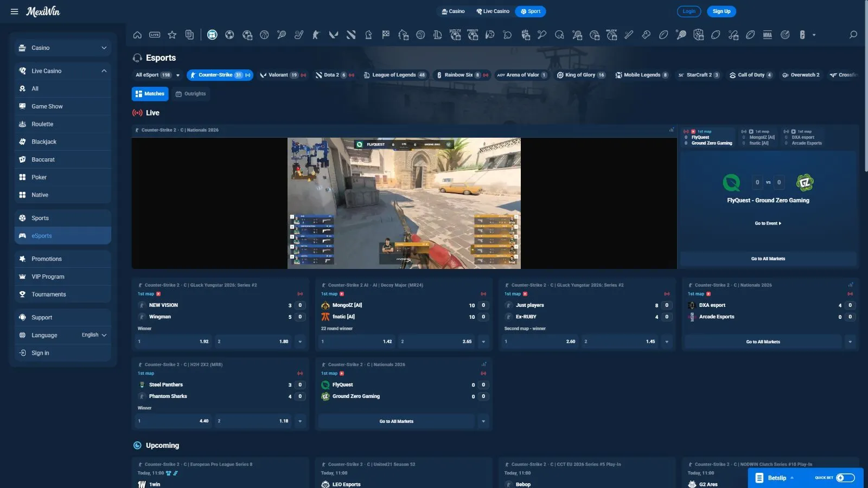The height and width of the screenshot is (488, 868).
Task: Bet on Steel Panthers at odds 4.40
Action: pos(174,421)
